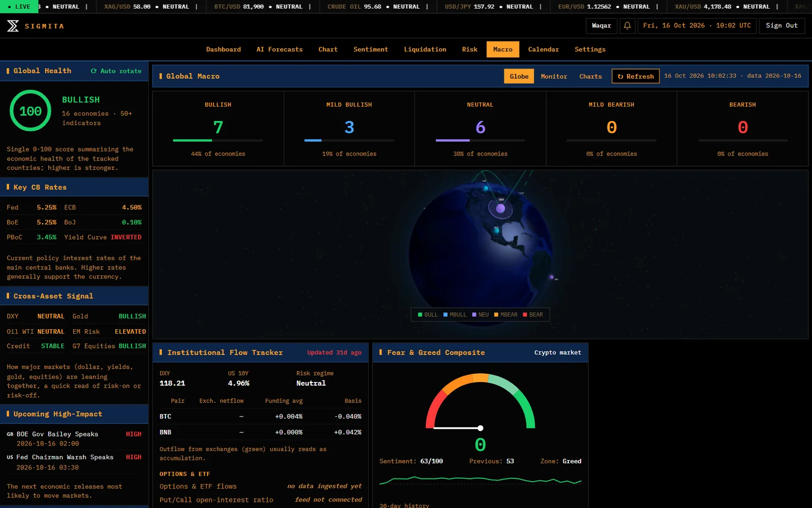Screen dimensions: 812x508
Task: Click the BOE Gov Bailey Speaks event
Action: pyautogui.click(x=74, y=438)
